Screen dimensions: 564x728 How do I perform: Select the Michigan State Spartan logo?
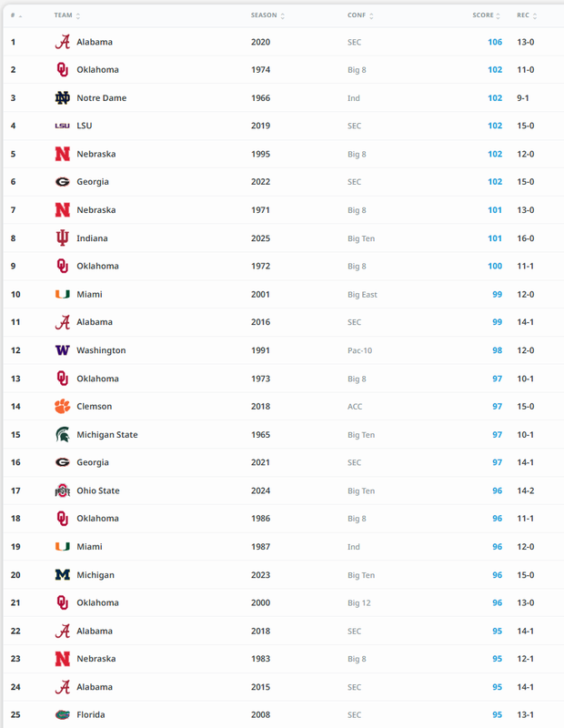click(62, 435)
